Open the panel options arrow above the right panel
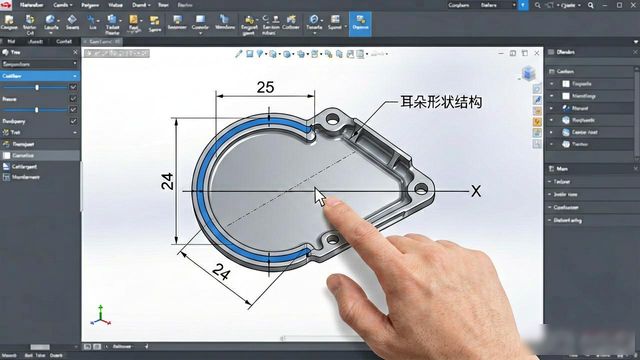 pos(636,42)
